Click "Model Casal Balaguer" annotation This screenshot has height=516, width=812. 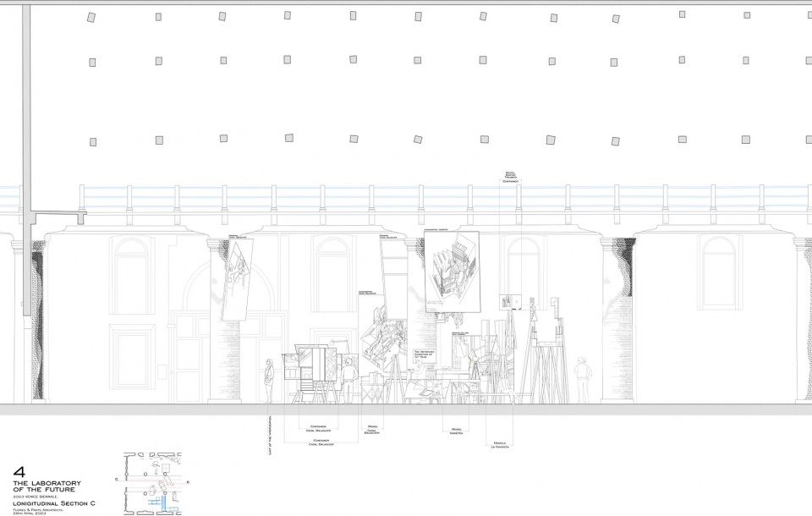372,430
